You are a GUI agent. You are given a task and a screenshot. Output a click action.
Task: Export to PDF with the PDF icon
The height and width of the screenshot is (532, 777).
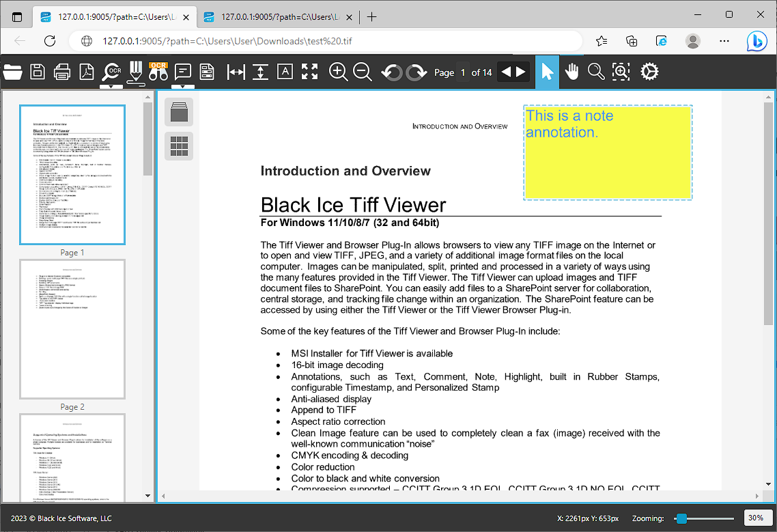[87, 72]
